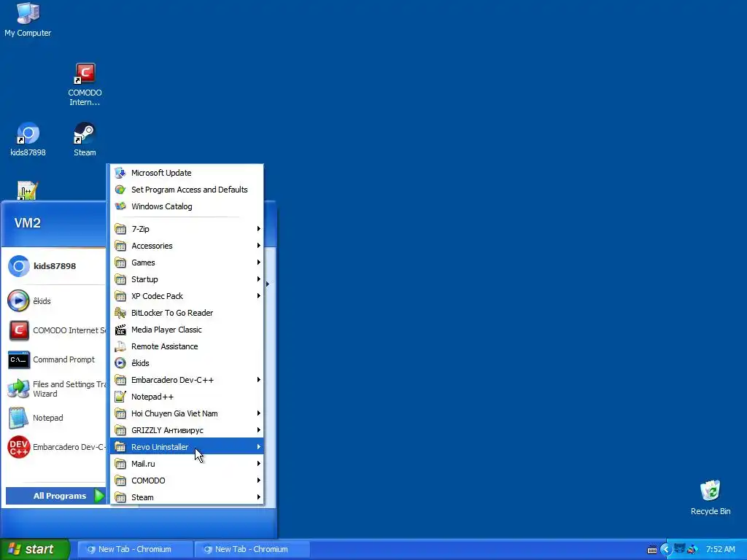The height and width of the screenshot is (560, 747).
Task: Switch to first New Tab - Chromium taskbar button
Action: [135, 549]
